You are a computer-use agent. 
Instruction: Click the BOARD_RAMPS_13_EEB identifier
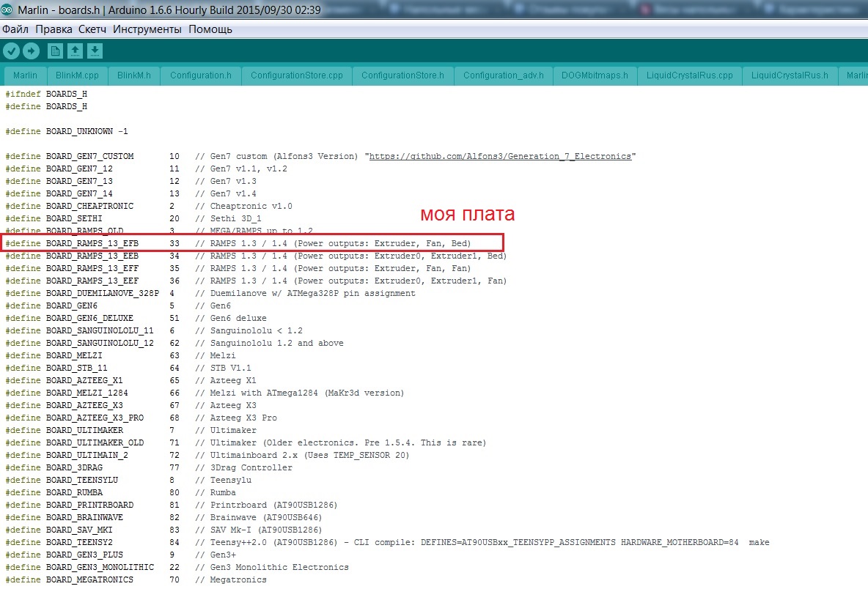point(92,256)
